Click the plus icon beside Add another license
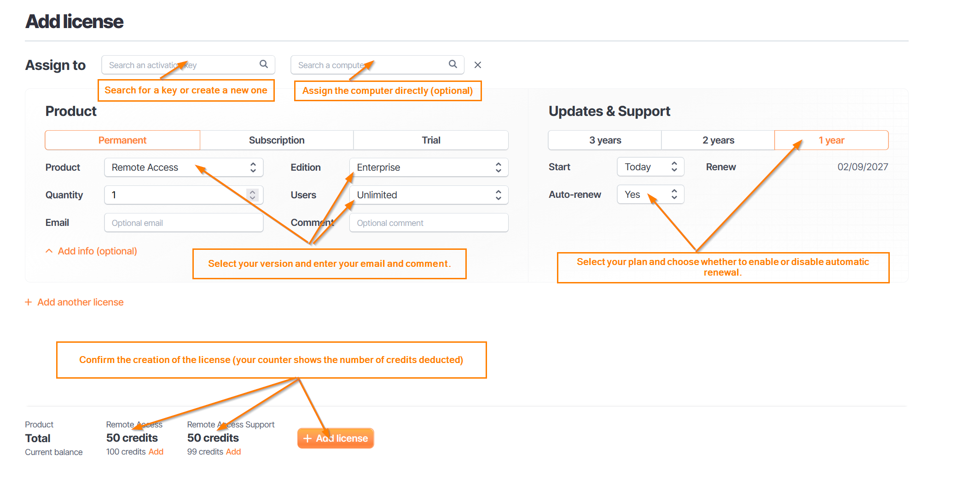 coord(29,302)
